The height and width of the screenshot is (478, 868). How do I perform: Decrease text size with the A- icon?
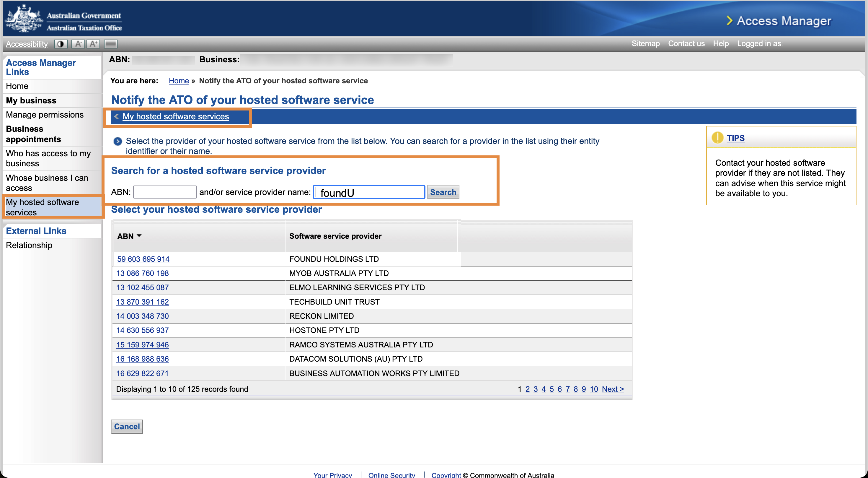pos(78,44)
